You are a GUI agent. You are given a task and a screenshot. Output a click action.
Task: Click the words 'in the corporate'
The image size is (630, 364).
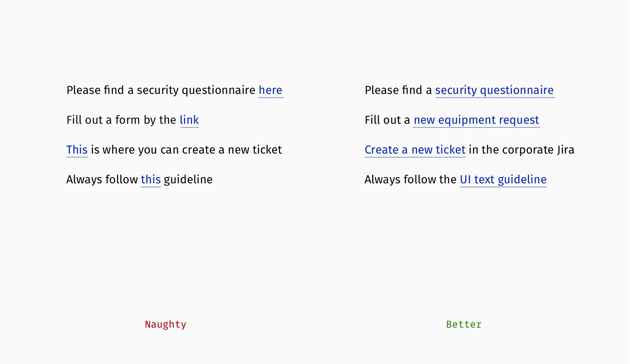511,150
